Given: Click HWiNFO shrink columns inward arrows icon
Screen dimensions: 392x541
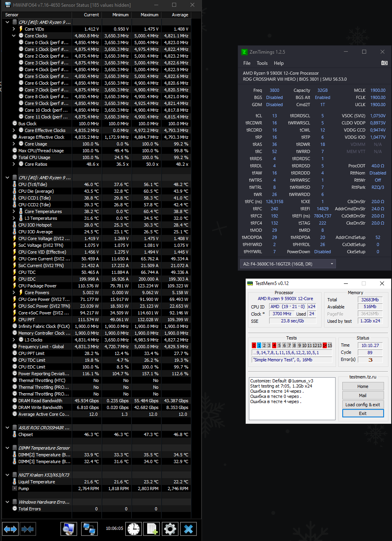Looking at the screenshot, I should pyautogui.click(x=27, y=529).
